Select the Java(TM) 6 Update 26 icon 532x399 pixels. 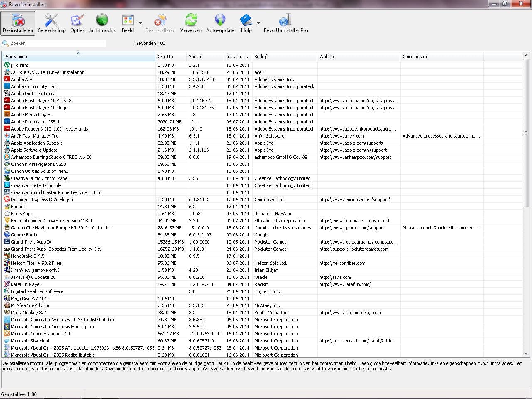(x=7, y=277)
